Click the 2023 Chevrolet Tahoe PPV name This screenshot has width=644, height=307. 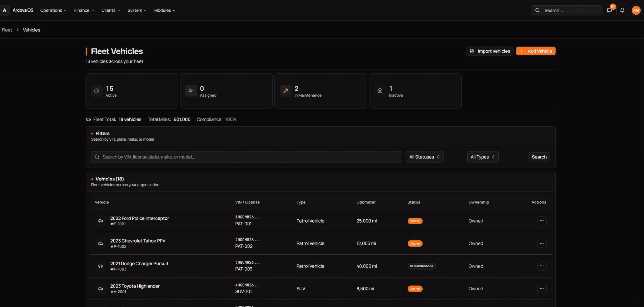138,241
